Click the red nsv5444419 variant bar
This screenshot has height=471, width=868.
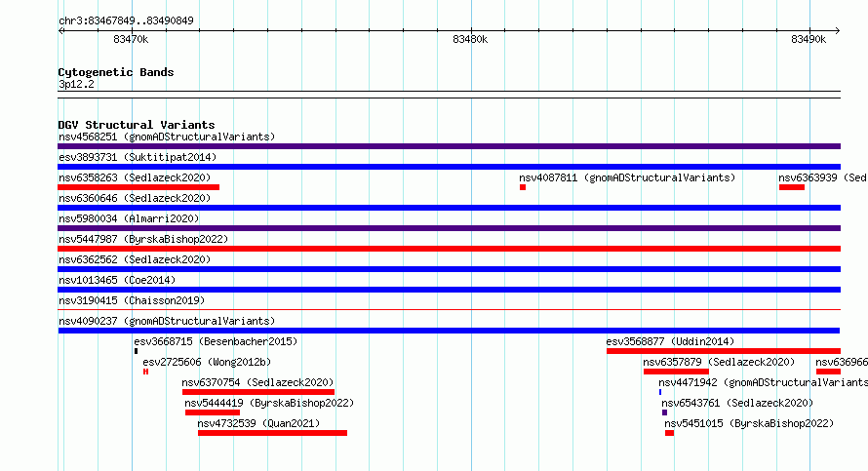point(213,412)
